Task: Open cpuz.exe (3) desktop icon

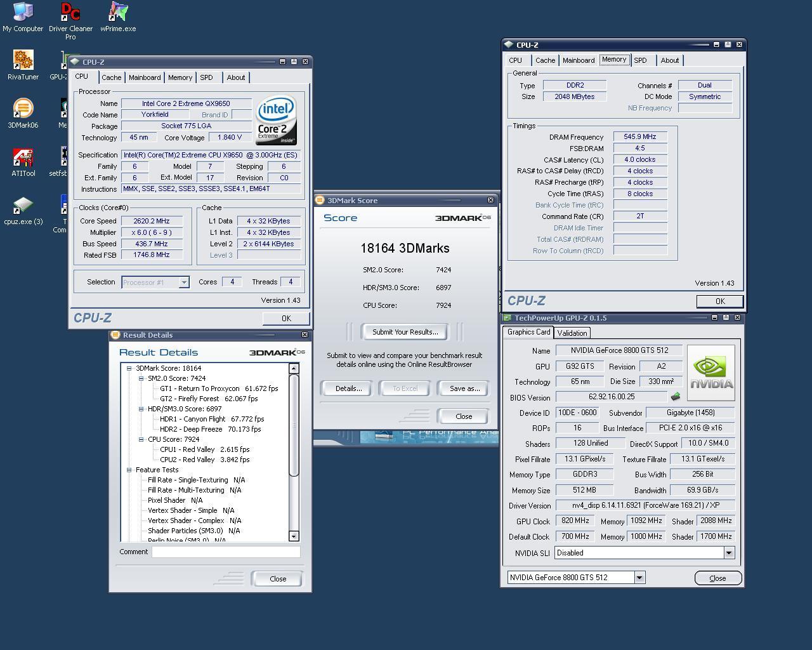Action: click(23, 210)
